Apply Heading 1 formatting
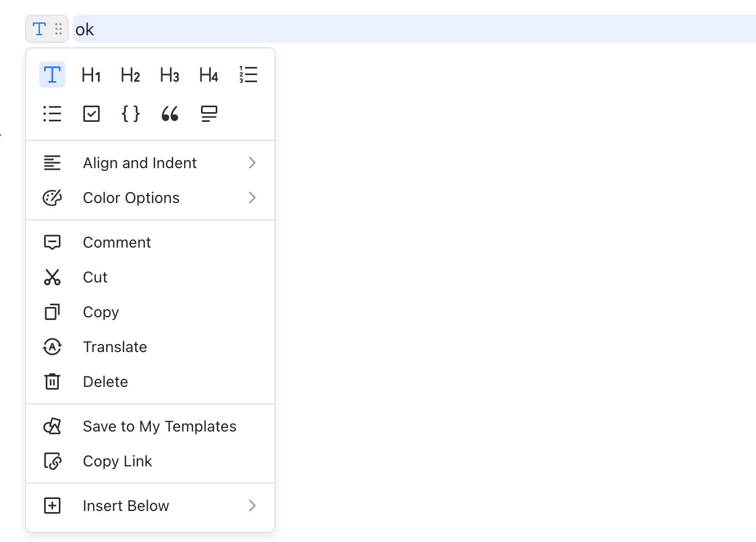The height and width of the screenshot is (542, 756). (91, 75)
